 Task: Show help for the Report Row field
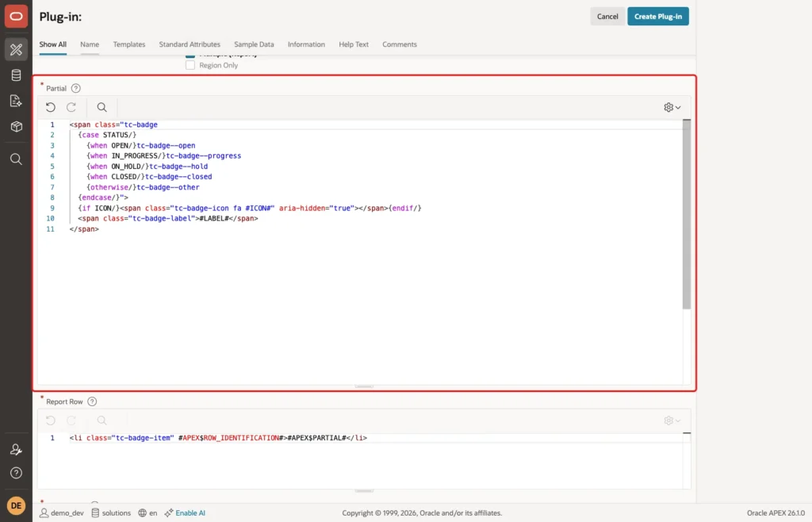[x=92, y=401]
